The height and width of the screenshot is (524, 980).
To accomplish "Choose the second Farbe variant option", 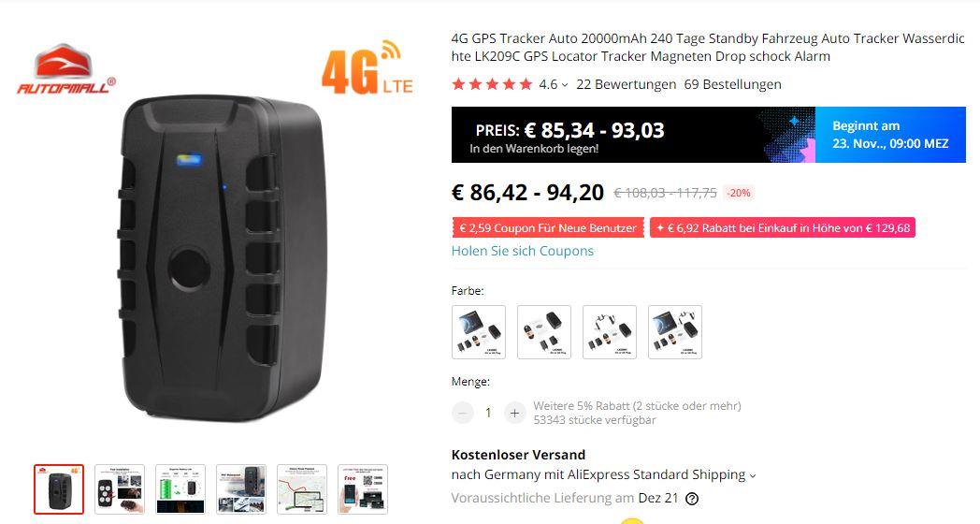I will [543, 332].
